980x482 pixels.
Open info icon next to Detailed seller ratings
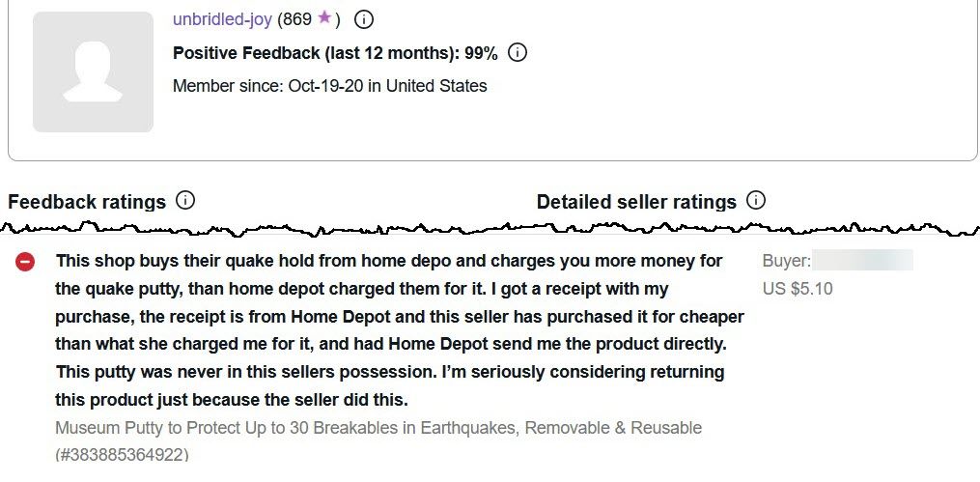tap(756, 201)
